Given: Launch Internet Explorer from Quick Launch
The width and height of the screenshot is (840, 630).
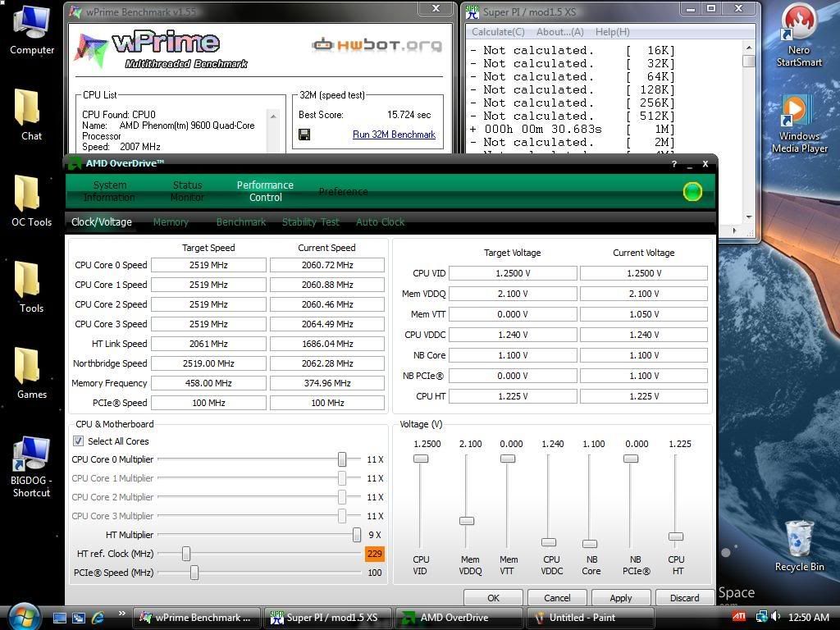Looking at the screenshot, I should click(x=98, y=618).
